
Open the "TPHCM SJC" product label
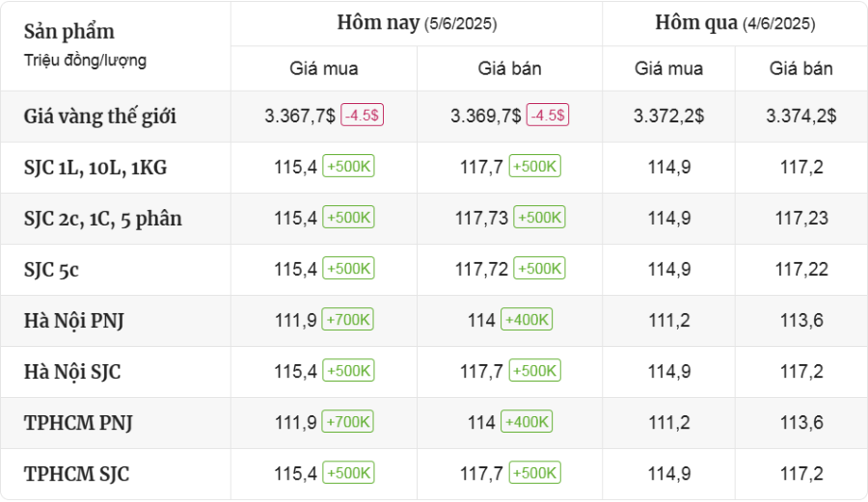point(77,474)
